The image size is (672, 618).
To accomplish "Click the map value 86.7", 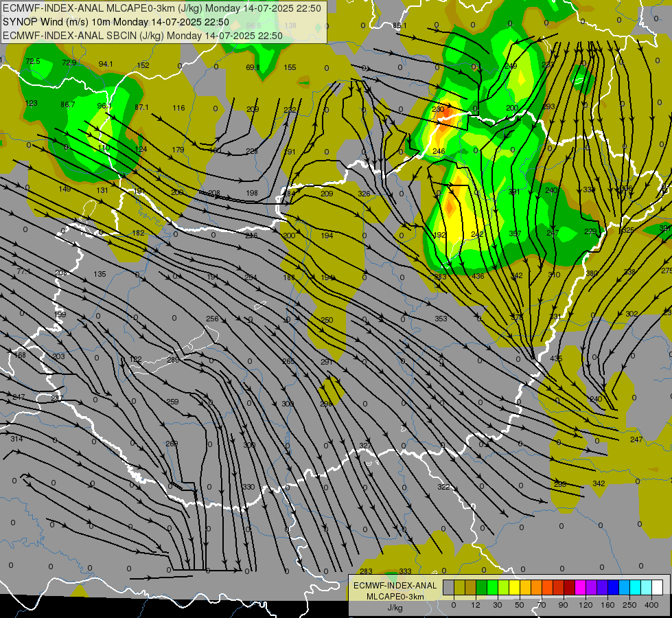I will pos(68,104).
